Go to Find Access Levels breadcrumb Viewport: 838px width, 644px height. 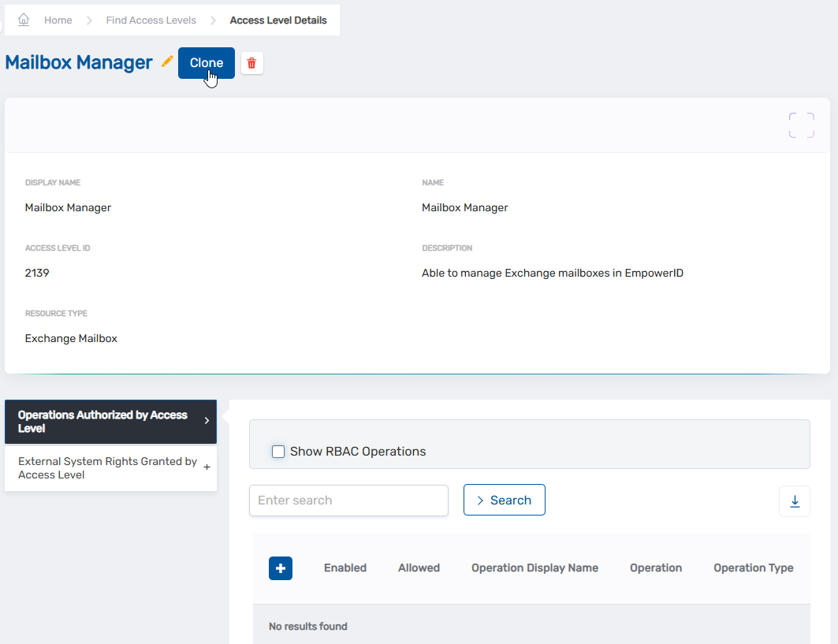coord(151,20)
